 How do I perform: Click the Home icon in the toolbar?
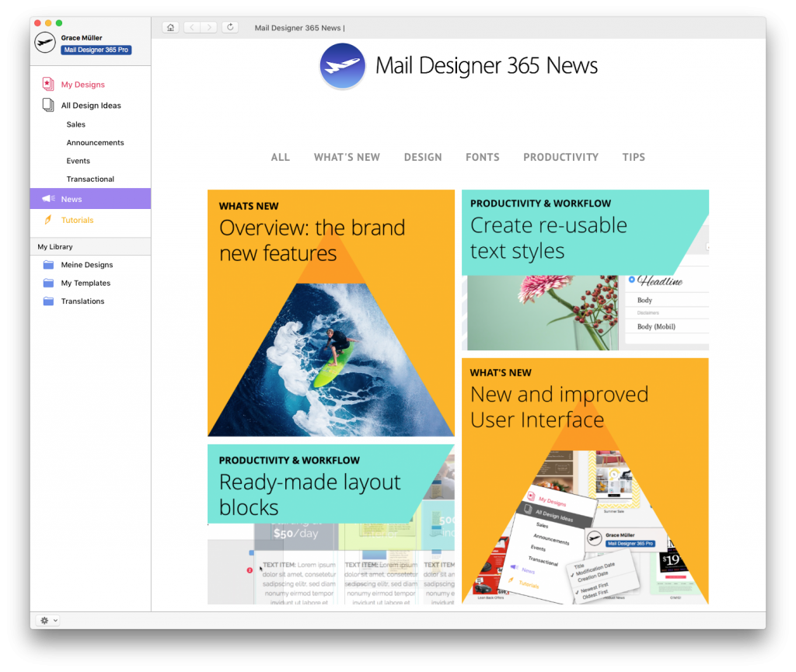pyautogui.click(x=170, y=26)
